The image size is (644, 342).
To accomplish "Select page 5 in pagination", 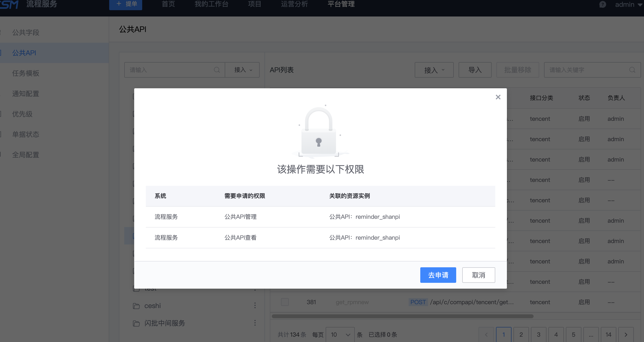I will click(x=573, y=334).
